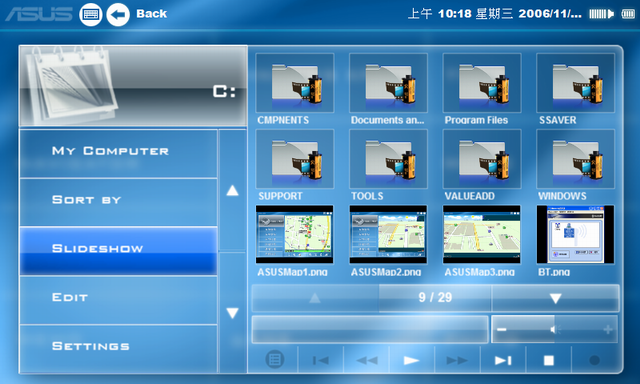
Task: Click the Back text label
Action: [x=151, y=14]
